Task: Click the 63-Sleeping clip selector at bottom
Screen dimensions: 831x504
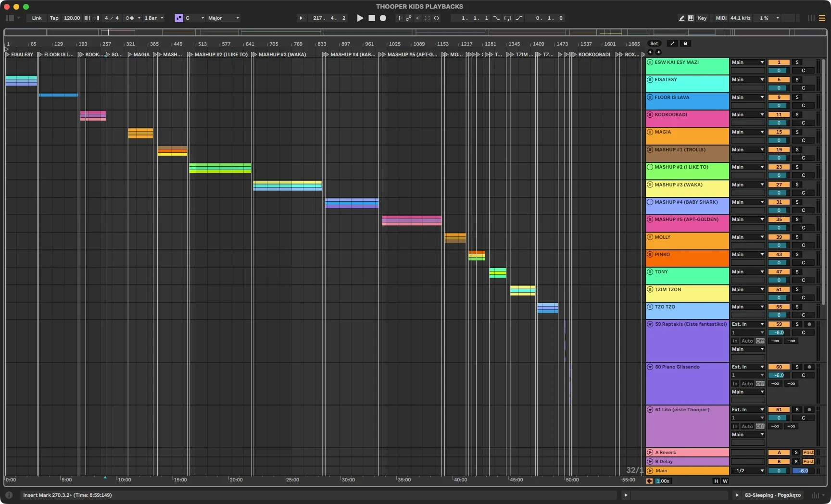Action: (772, 495)
